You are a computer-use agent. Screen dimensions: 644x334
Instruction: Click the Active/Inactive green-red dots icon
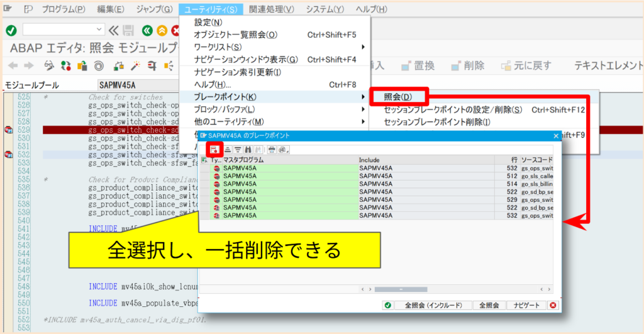(65, 66)
